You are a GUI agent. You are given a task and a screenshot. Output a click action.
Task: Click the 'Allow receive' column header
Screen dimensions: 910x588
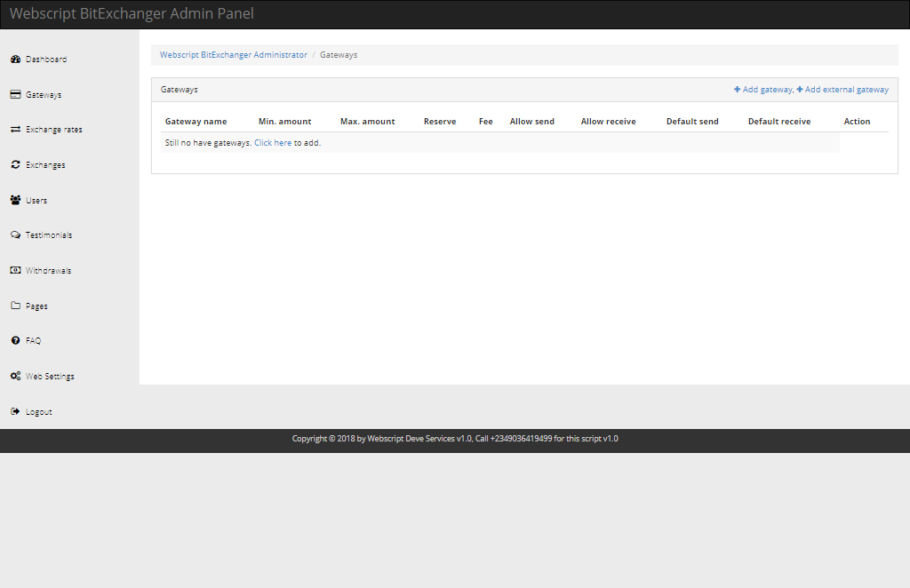[608, 121]
